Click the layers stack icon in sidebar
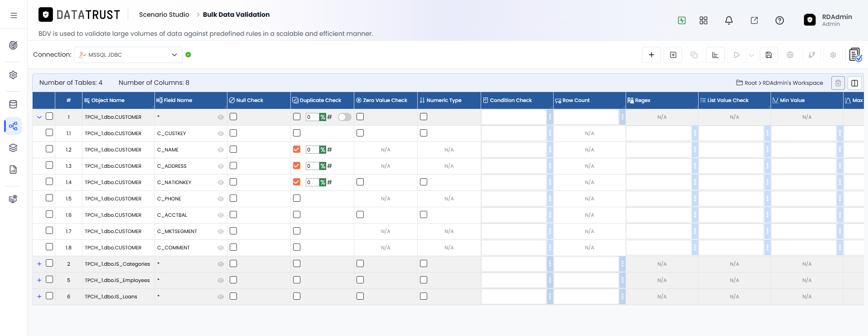Image resolution: width=868 pixels, height=336 pixels. (13, 148)
